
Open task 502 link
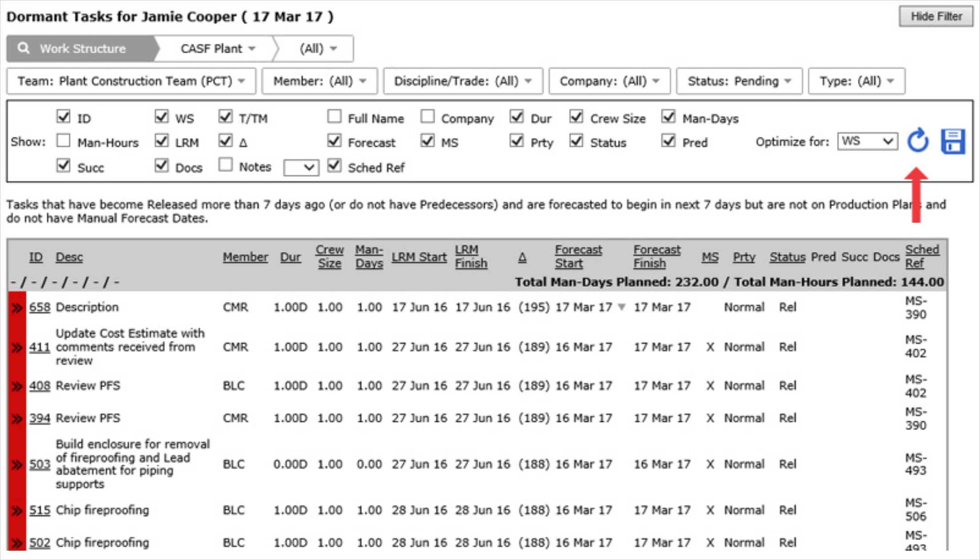(40, 542)
